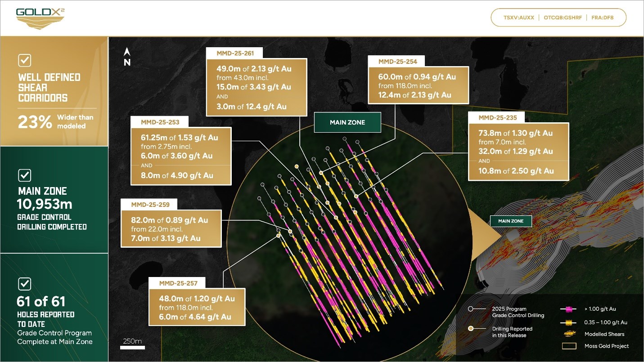Click the TSXV:AUXX ticker link
The width and height of the screenshot is (644, 362).
[x=518, y=18]
